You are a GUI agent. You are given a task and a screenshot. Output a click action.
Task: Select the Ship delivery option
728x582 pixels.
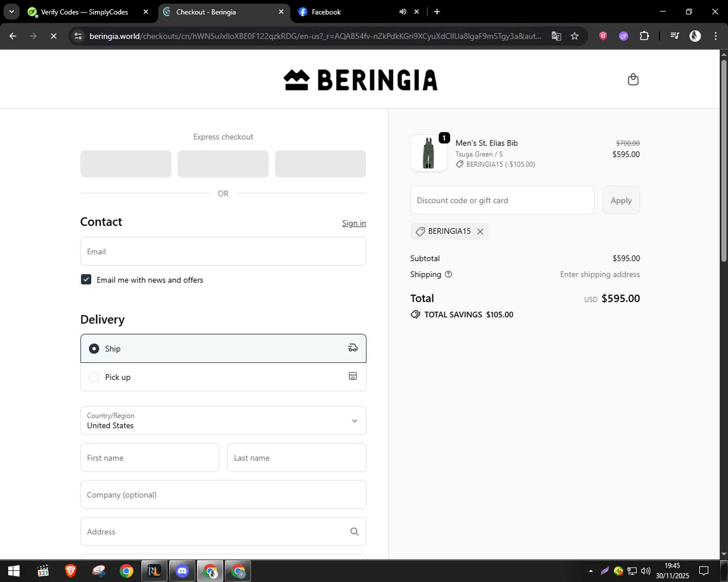(223, 348)
